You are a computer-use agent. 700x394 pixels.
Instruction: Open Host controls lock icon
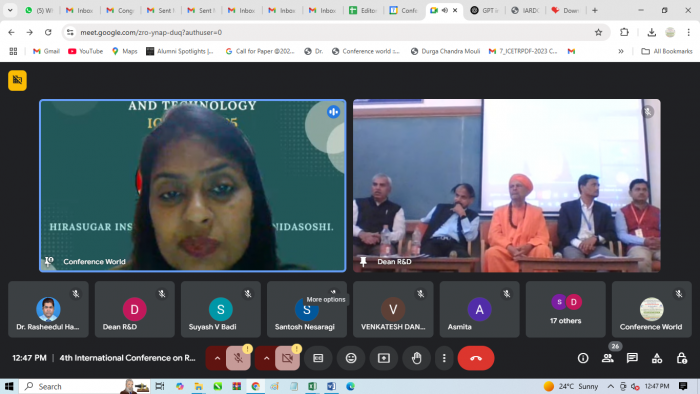click(681, 358)
